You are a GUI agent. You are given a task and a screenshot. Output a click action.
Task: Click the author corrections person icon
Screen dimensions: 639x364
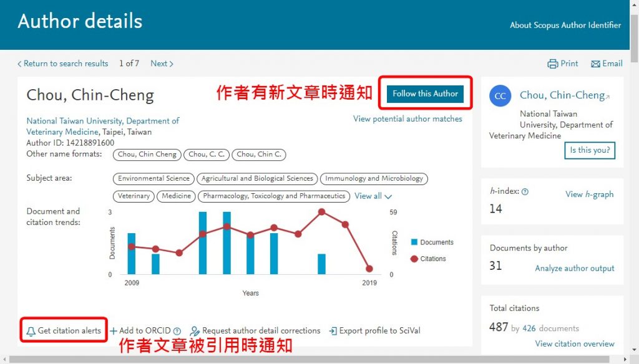(195, 331)
